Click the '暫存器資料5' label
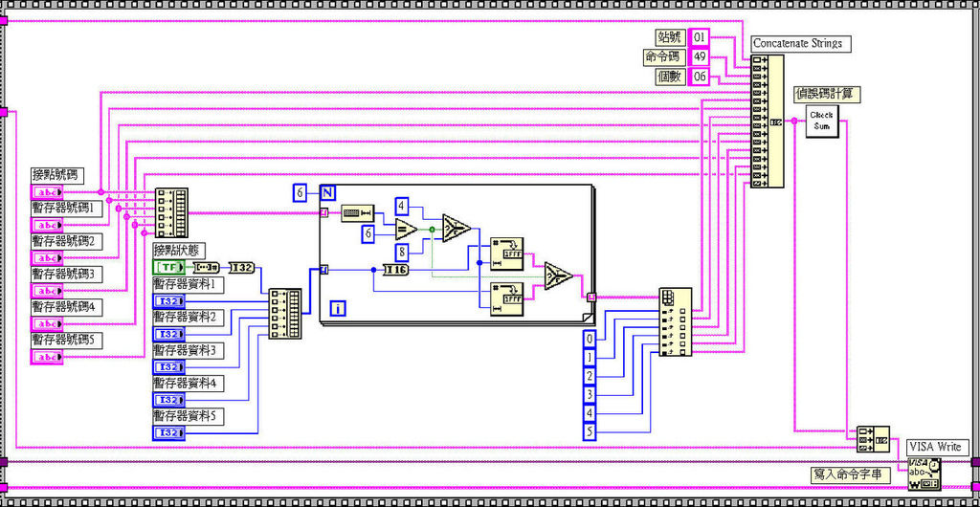The width and height of the screenshot is (980, 507). [x=189, y=416]
